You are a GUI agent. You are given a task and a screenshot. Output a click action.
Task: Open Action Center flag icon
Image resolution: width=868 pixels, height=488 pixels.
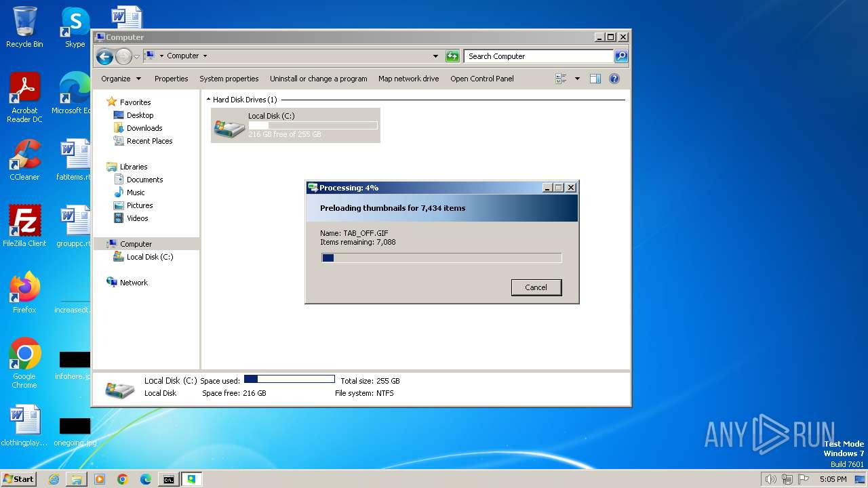click(x=804, y=479)
